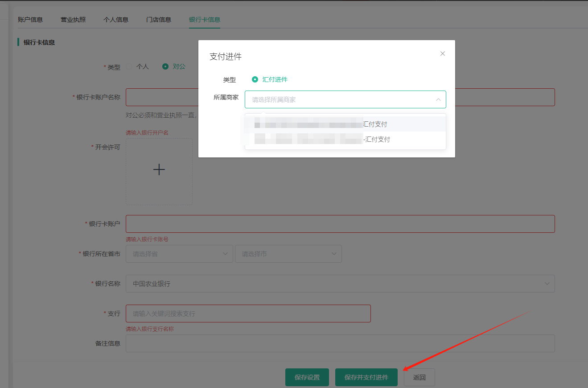
Task: Expand the 请选择省 province dropdown
Action: coord(179,254)
